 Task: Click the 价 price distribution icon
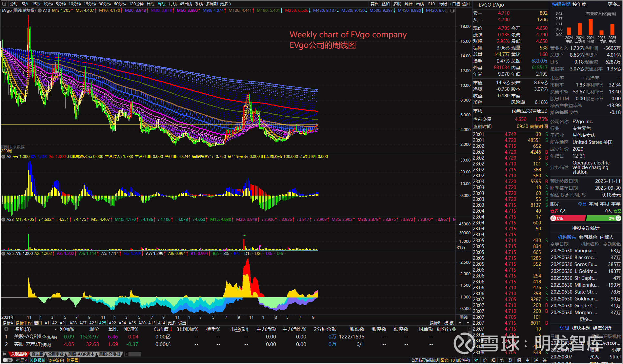tap(485, 360)
